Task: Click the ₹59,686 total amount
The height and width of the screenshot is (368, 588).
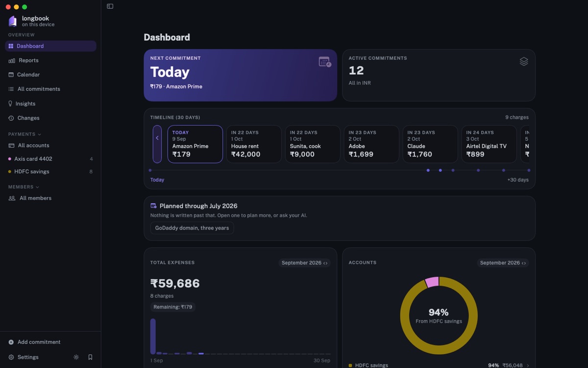Action: coord(175,283)
